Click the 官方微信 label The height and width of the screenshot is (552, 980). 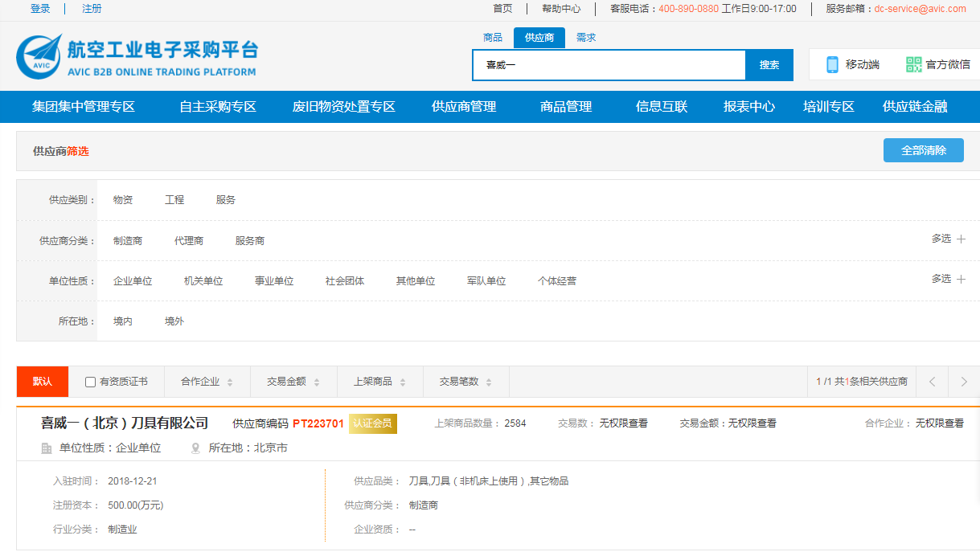pyautogui.click(x=948, y=65)
